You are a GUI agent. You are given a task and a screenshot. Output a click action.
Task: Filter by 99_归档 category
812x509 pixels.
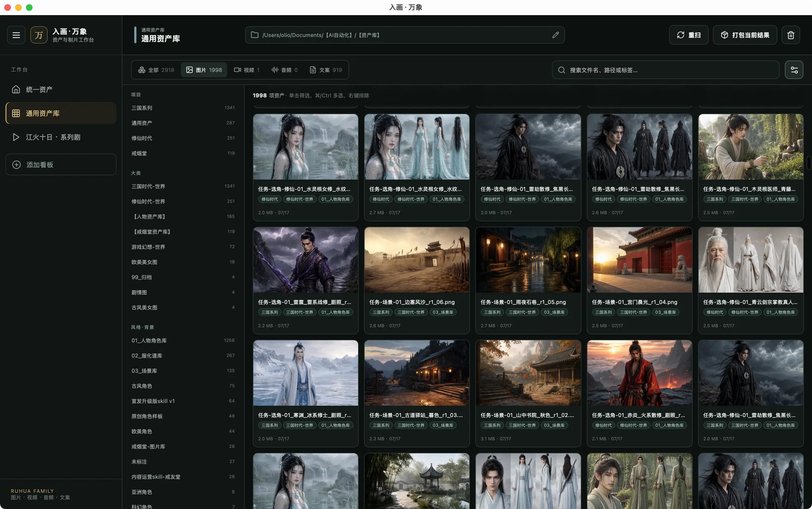click(x=183, y=277)
